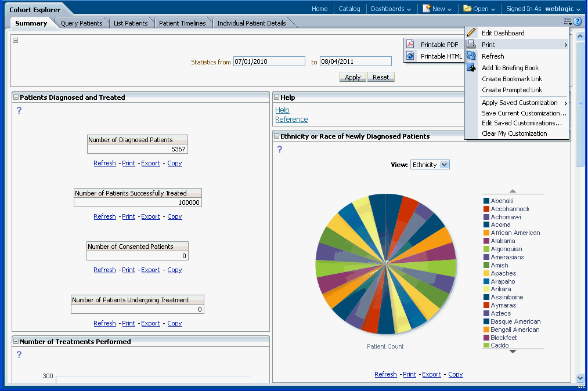Open the Catalog link in header
588x391 pixels.
click(x=349, y=9)
